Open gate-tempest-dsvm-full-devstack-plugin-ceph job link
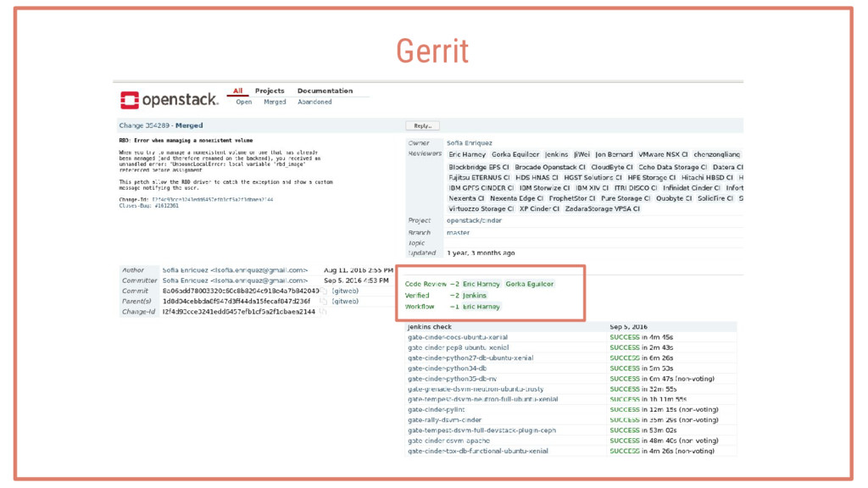868x488 pixels. (x=481, y=430)
